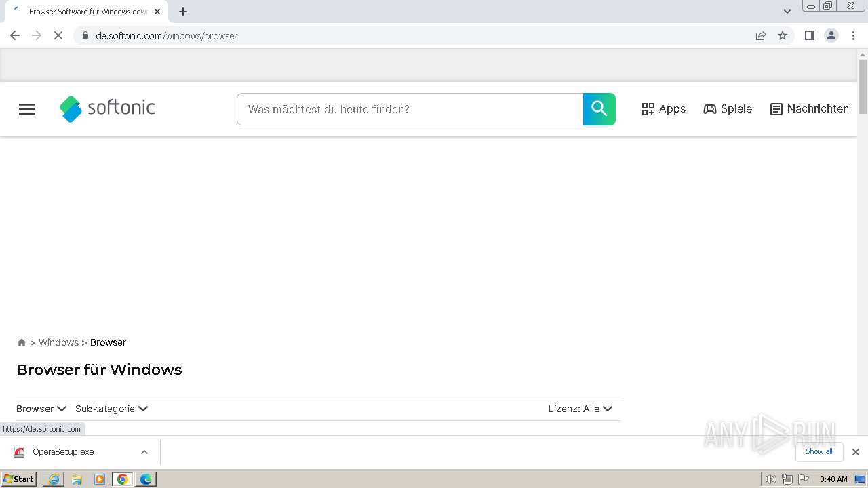The image size is (868, 488).
Task: Open the Spiele section
Action: (x=728, y=109)
